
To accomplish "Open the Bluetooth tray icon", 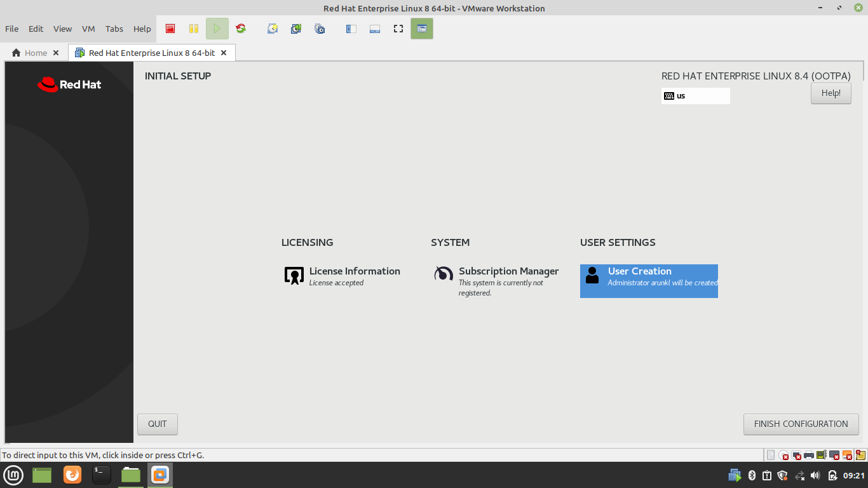I will coord(752,475).
